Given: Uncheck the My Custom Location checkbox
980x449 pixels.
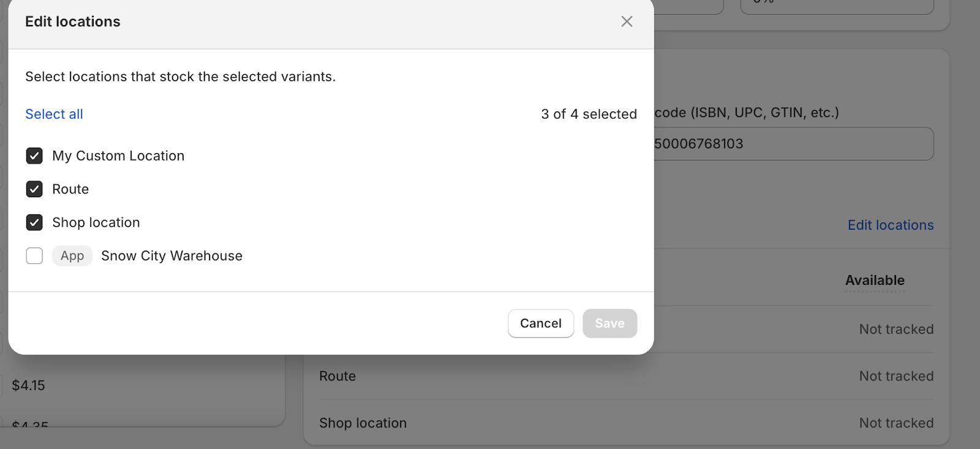Looking at the screenshot, I should [x=34, y=156].
